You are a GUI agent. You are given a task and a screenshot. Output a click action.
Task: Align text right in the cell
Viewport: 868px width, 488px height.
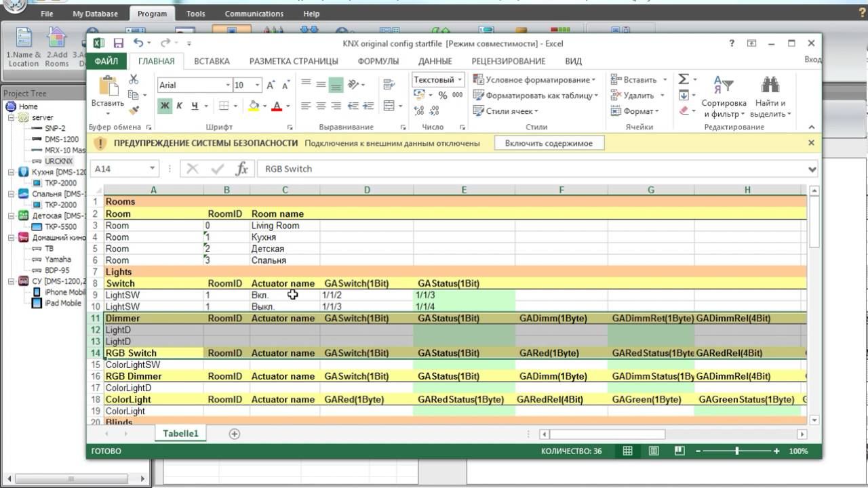(x=336, y=106)
